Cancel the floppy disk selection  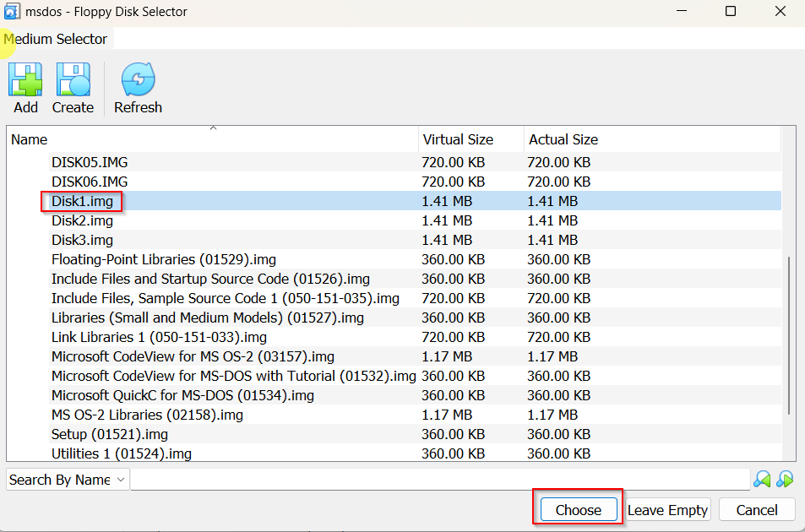[756, 510]
